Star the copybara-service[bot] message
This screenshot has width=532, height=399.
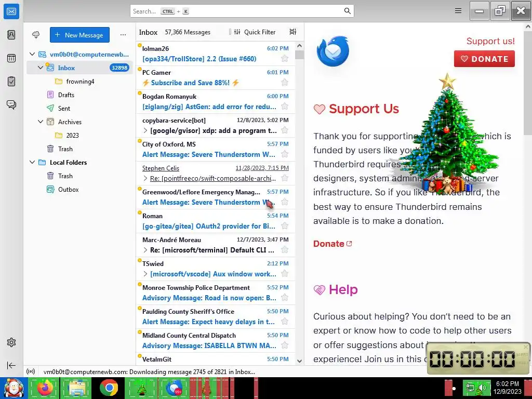(285, 130)
